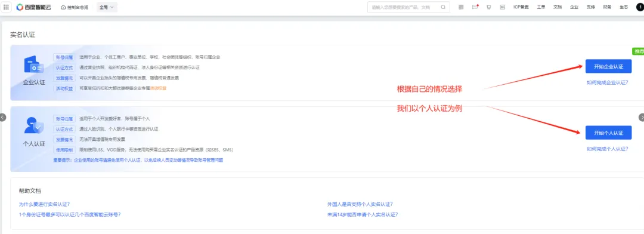Open 1个身份证号最多可以认证几个百度智能云账号? article

coord(69,214)
